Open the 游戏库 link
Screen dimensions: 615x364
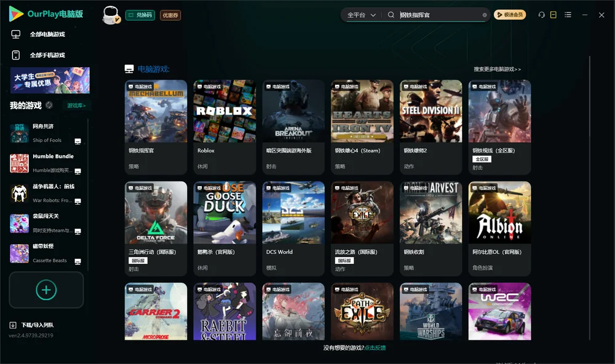[x=76, y=106]
